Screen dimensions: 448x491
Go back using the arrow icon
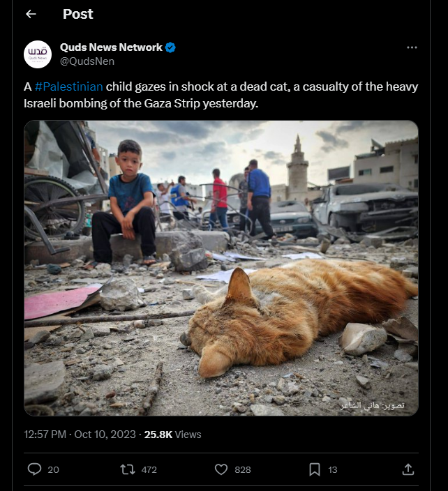click(31, 14)
